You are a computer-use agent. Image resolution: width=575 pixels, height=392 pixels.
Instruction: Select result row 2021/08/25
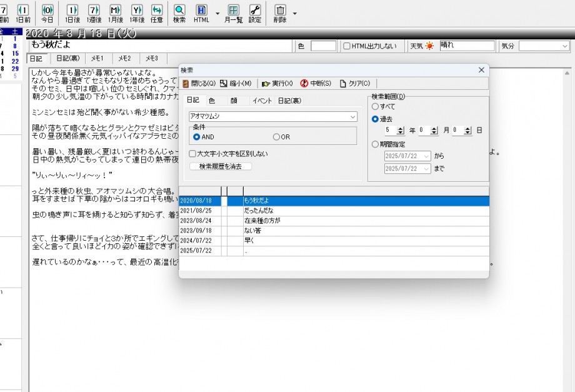[x=334, y=211]
